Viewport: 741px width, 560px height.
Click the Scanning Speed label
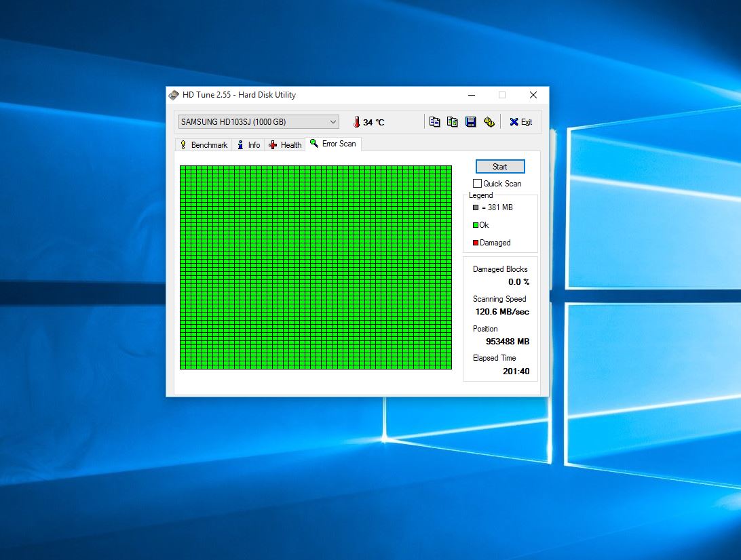pyautogui.click(x=499, y=299)
